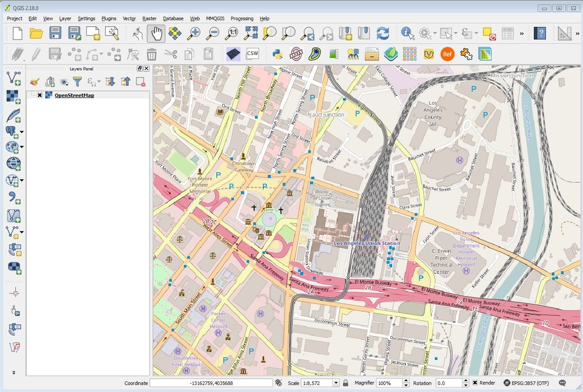Image resolution: width=583 pixels, height=392 pixels.
Task: Close the Layers Panel
Action: click(146, 69)
